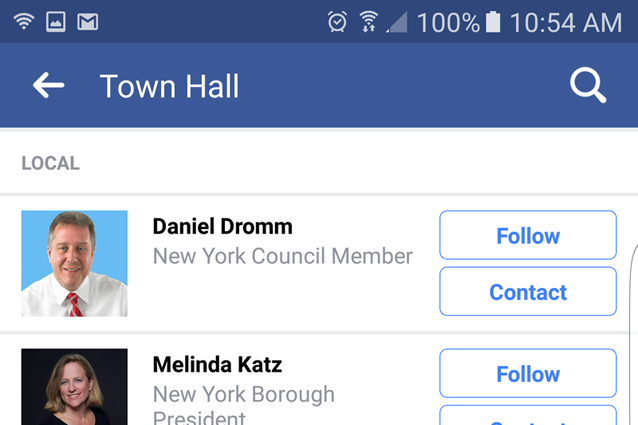
Task: Tap the alarm clock status icon
Action: point(337,22)
